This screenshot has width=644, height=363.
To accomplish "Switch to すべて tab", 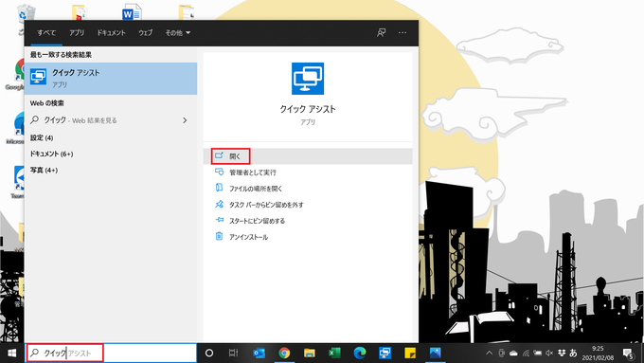I will point(46,33).
